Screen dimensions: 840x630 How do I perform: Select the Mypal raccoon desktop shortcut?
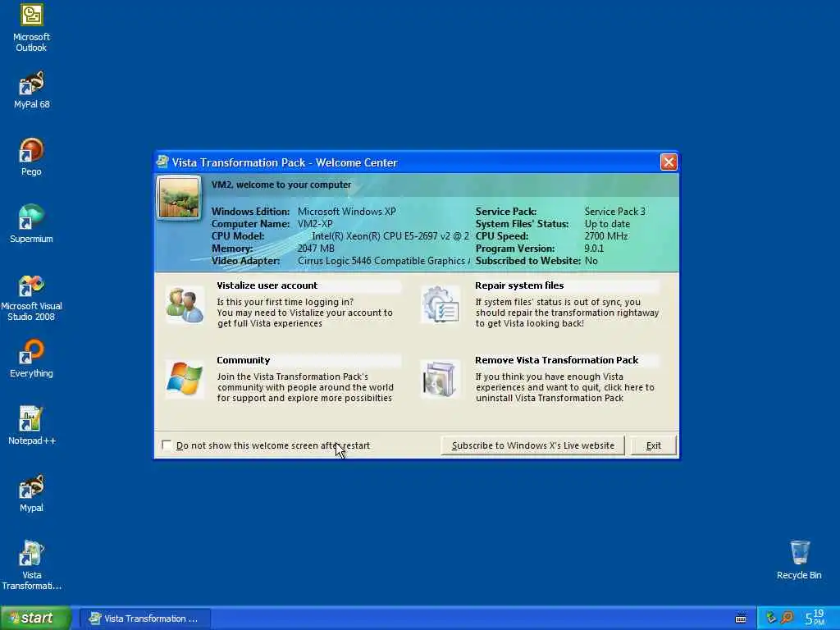(31, 493)
